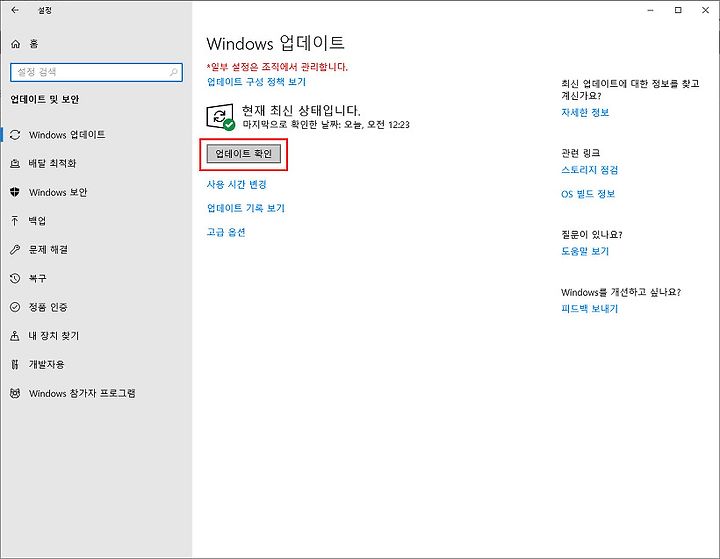Open 업데이트 구성 정책 보기 link
This screenshot has width=720, height=559.
pyautogui.click(x=256, y=82)
